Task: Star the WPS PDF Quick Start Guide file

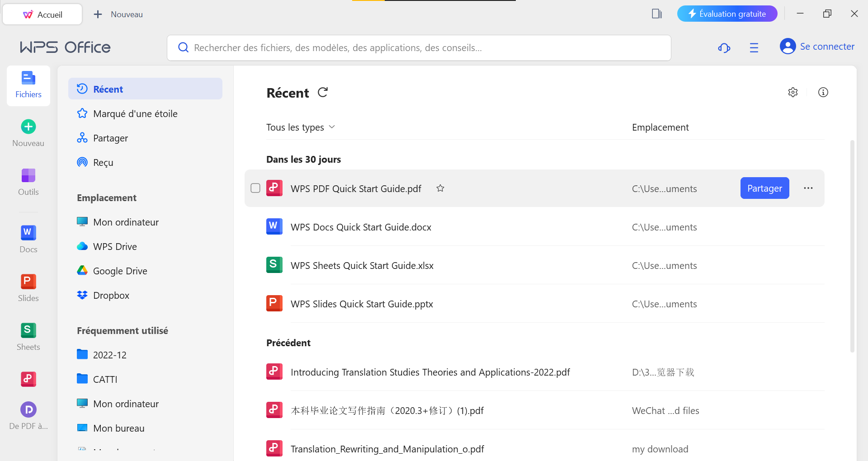Action: pos(440,188)
